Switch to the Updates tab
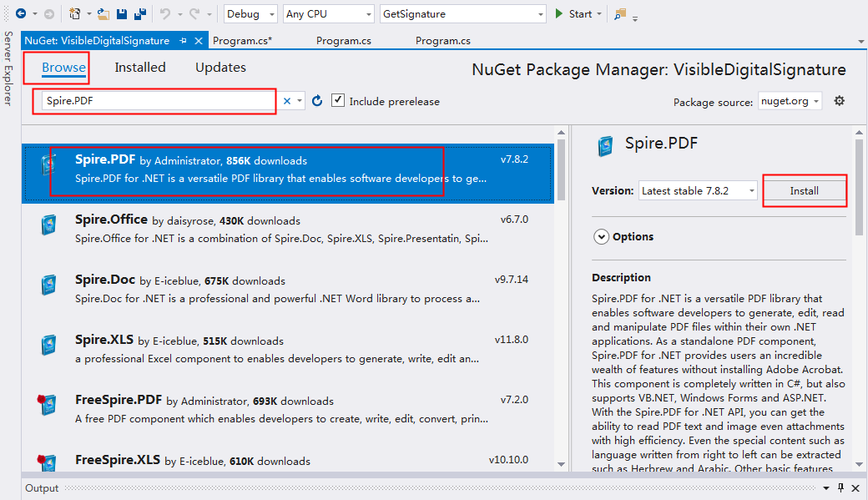This screenshot has height=500, width=868. (x=220, y=68)
